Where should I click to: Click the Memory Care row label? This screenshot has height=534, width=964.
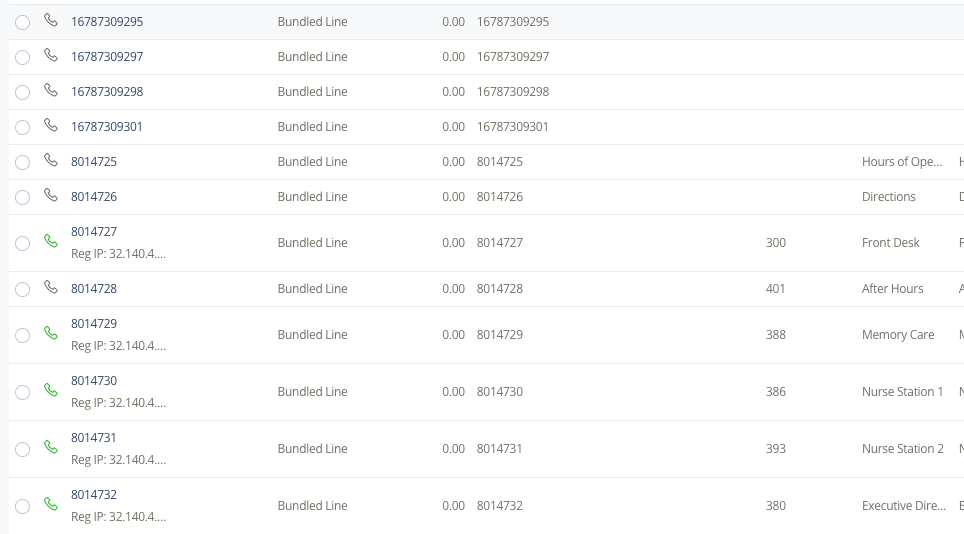click(x=898, y=335)
